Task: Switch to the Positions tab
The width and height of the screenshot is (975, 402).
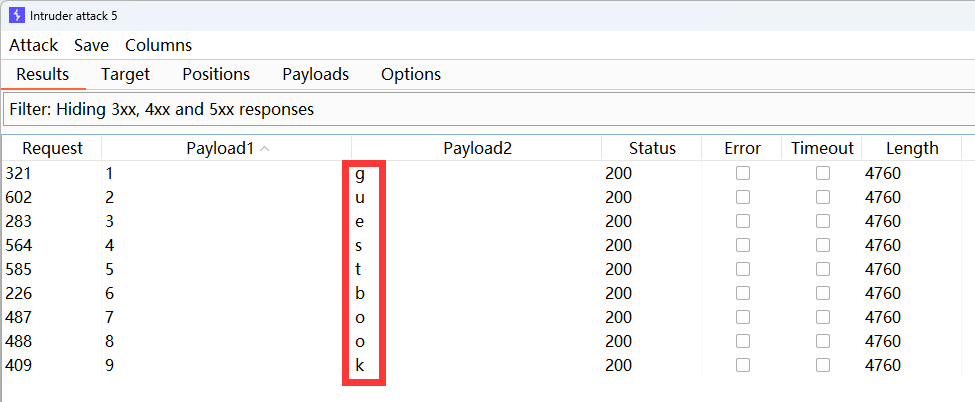Action: coord(216,74)
